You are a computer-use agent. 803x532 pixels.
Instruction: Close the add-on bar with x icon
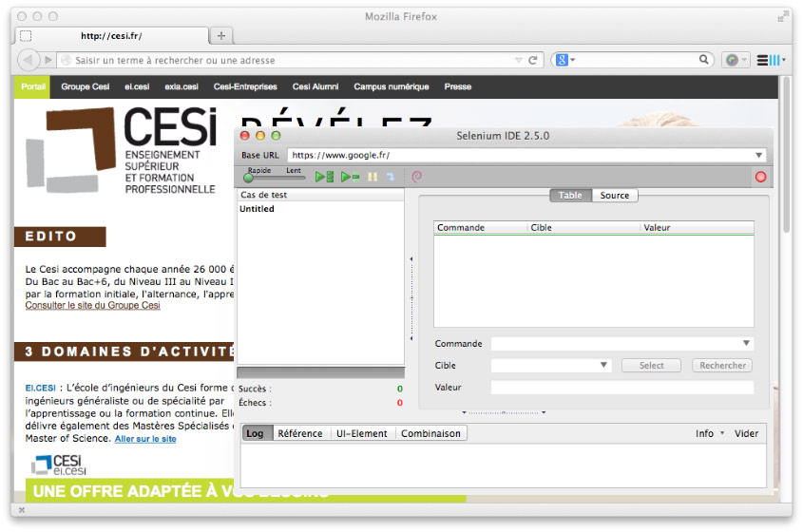[22, 510]
